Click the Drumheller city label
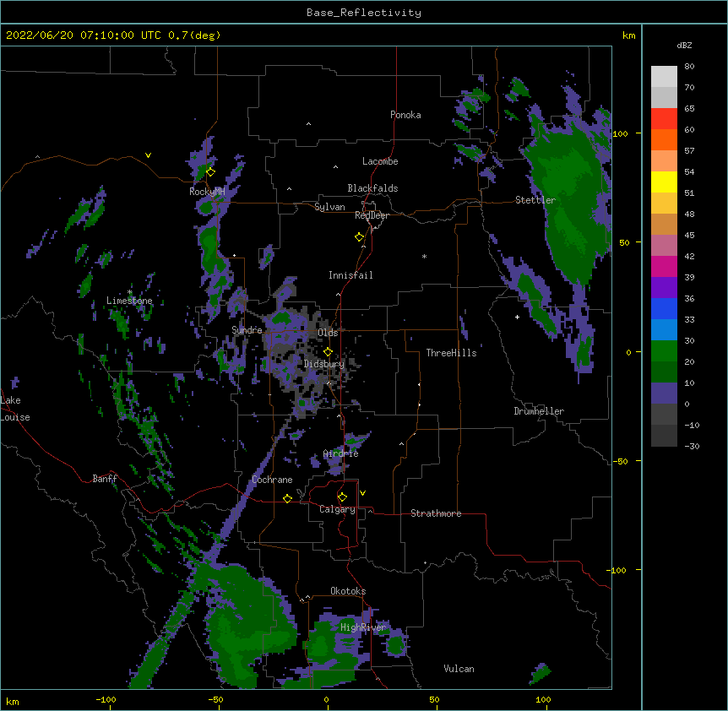728x711 pixels. pyautogui.click(x=539, y=411)
